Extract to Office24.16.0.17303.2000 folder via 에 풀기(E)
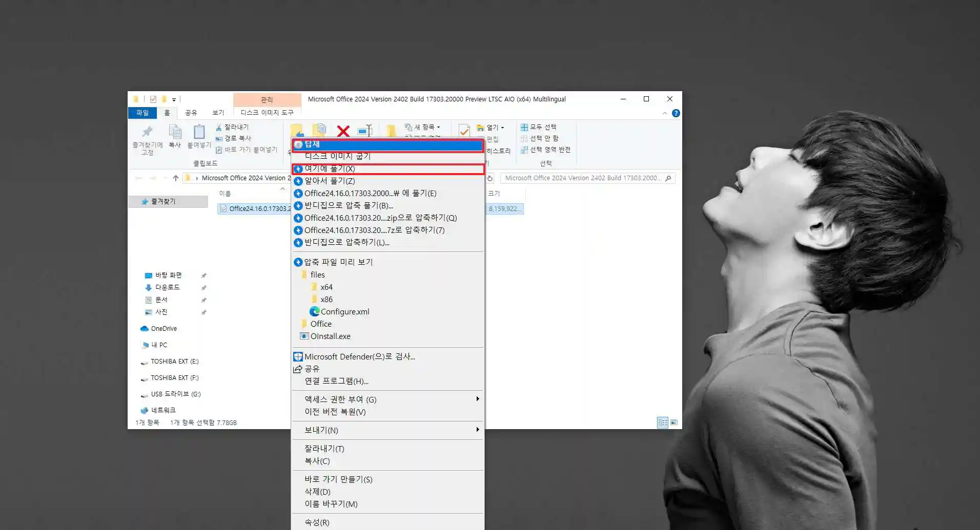 [387, 193]
